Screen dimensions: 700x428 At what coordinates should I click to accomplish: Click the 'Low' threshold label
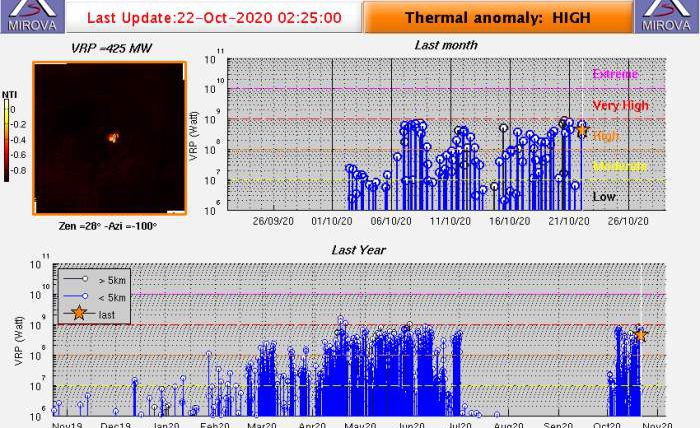(x=604, y=197)
